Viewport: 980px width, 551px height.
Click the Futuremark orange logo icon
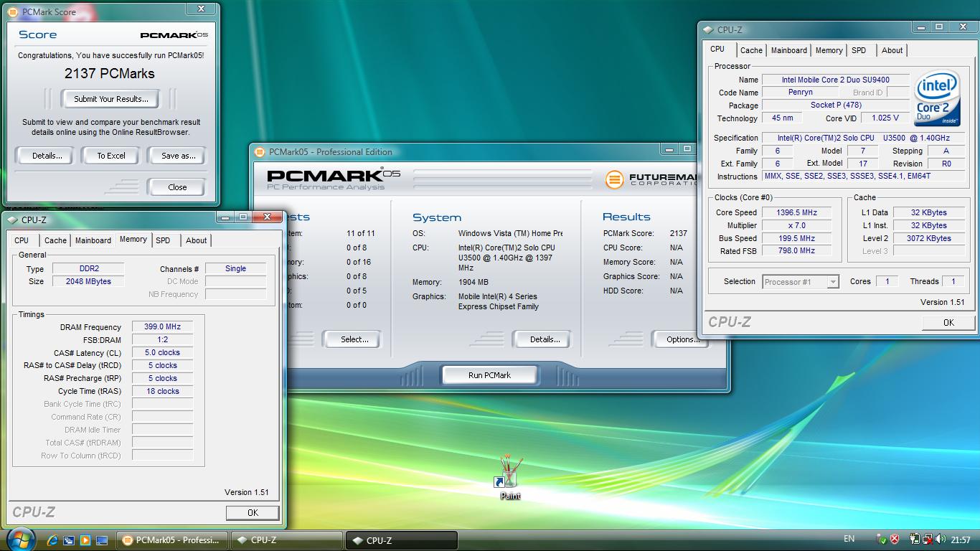click(614, 179)
